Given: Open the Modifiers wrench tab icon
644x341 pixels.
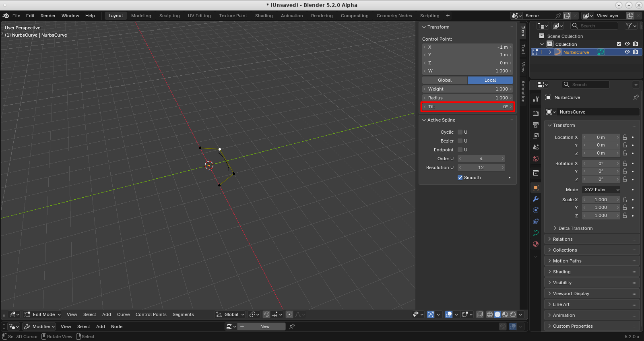Looking at the screenshot, I should pyautogui.click(x=536, y=199).
